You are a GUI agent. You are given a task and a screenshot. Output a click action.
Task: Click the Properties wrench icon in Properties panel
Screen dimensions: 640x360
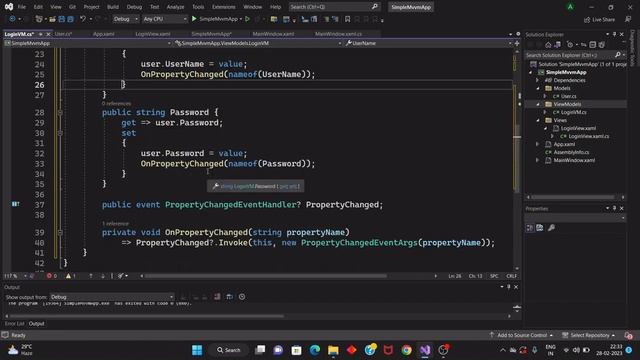click(x=551, y=228)
